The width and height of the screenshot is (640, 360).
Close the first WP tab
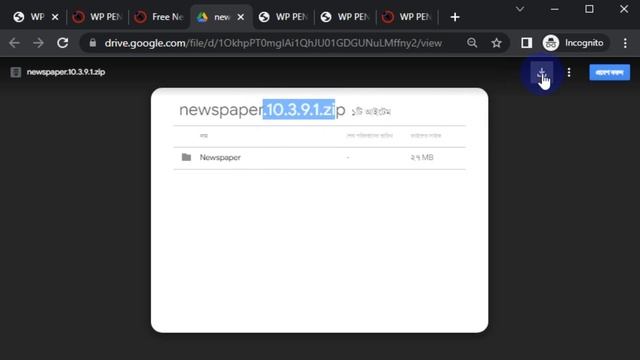[55, 17]
